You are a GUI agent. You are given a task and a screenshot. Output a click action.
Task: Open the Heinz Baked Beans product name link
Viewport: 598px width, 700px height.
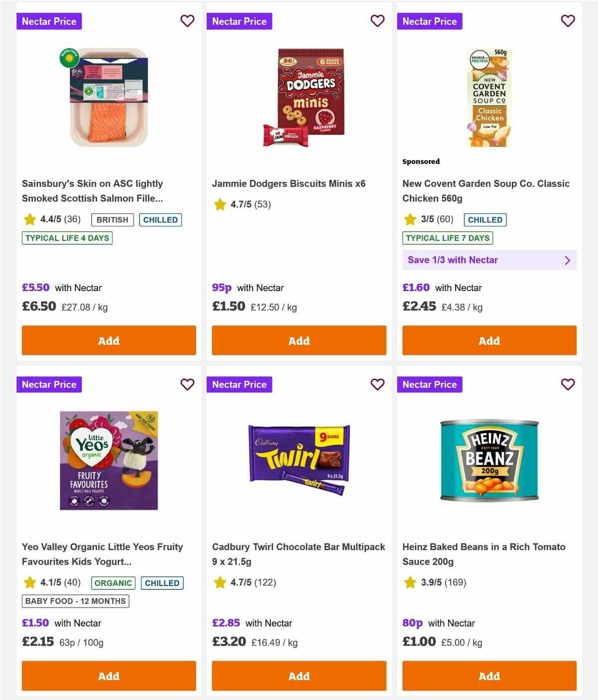click(x=483, y=554)
